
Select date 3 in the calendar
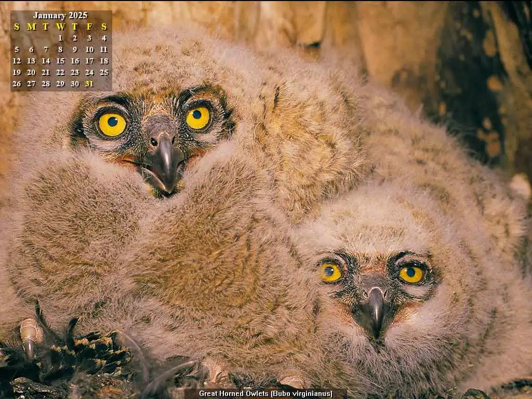89,38
